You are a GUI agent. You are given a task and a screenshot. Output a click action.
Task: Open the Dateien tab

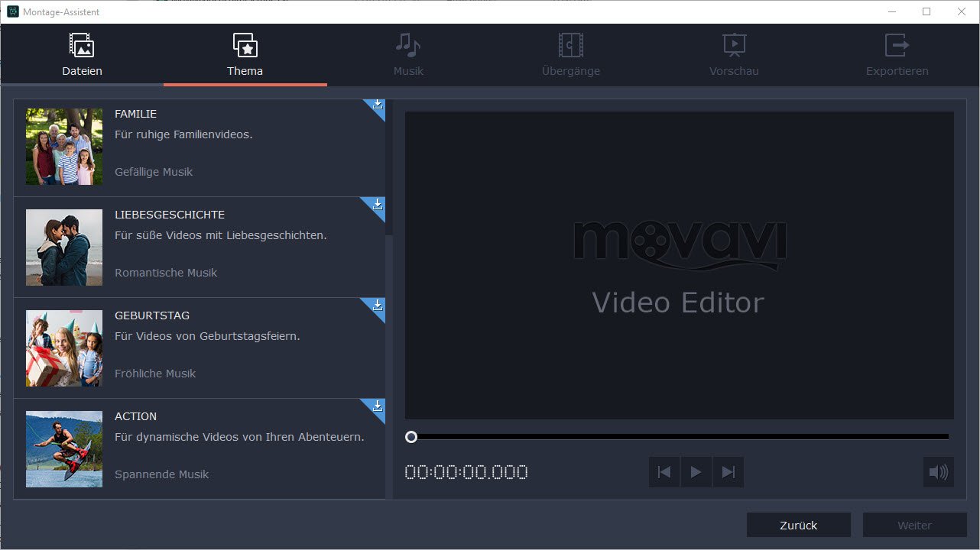(x=82, y=54)
